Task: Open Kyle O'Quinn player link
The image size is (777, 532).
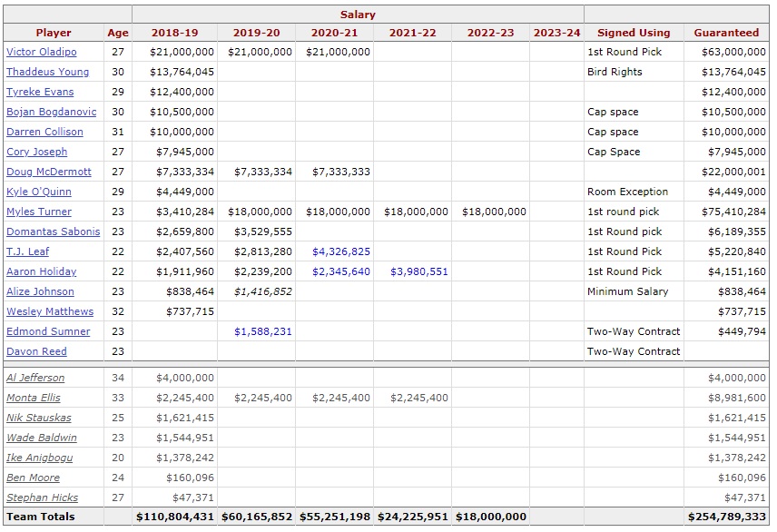Action: (x=39, y=192)
